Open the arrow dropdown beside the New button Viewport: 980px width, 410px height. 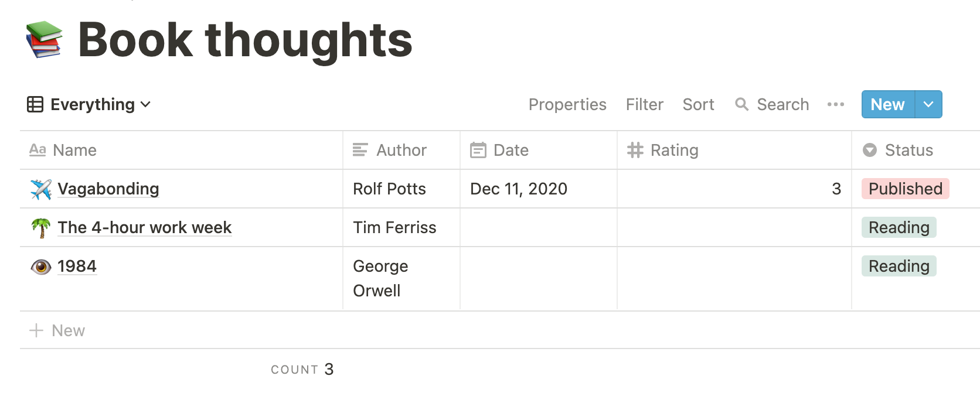tap(928, 104)
